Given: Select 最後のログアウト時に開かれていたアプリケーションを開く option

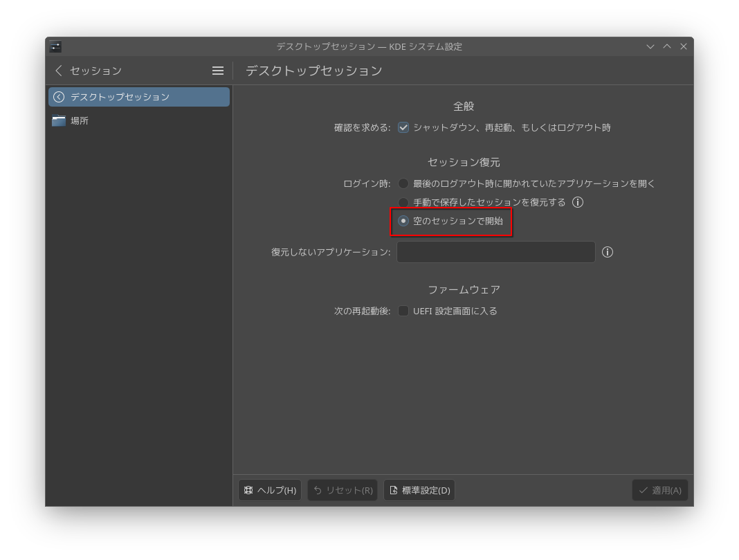Looking at the screenshot, I should click(x=403, y=183).
